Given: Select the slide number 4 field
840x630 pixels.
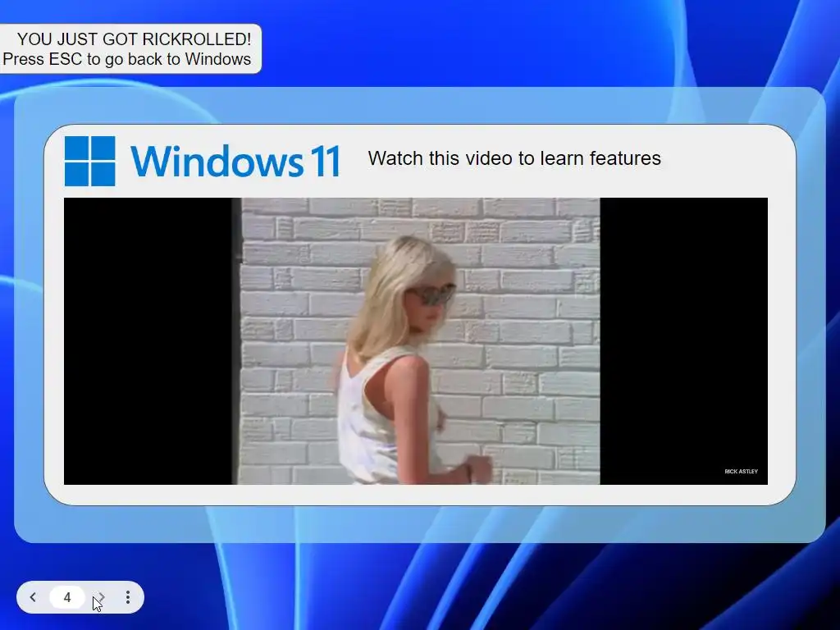Looking at the screenshot, I should coord(67,597).
